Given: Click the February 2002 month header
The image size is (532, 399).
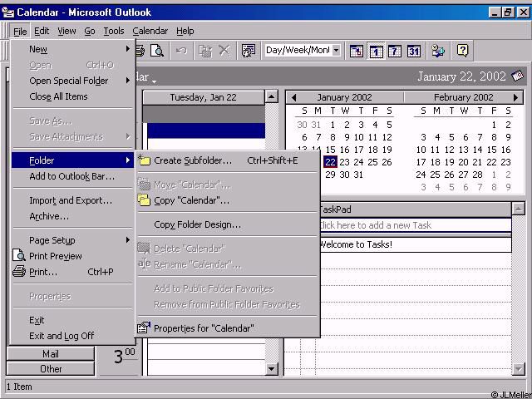Looking at the screenshot, I should (x=464, y=97).
